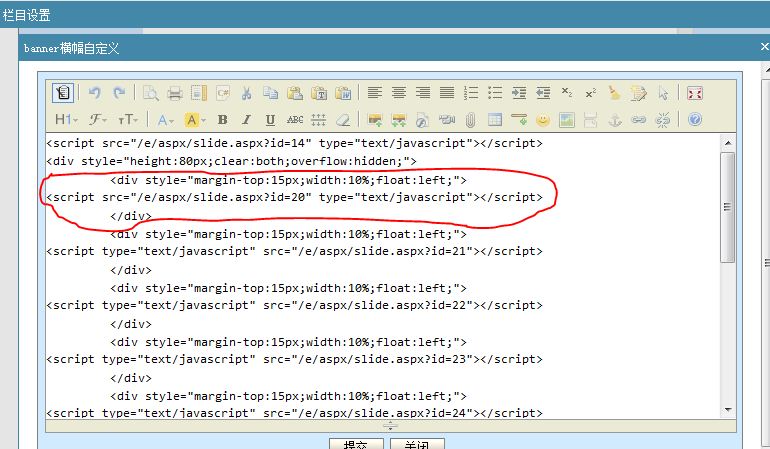Align text left

tap(375, 93)
